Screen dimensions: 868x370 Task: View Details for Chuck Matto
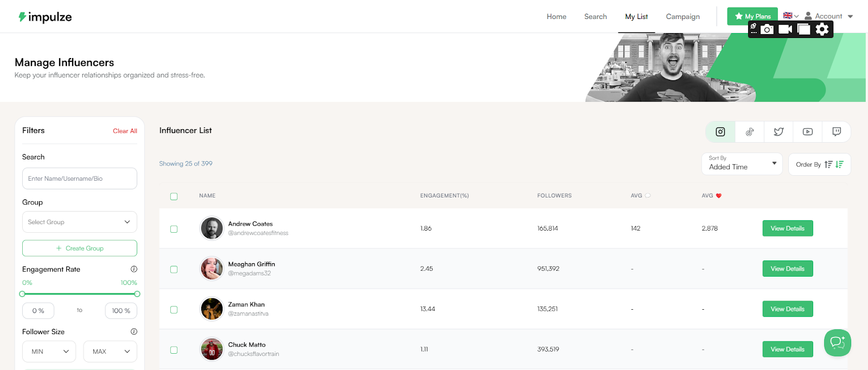tap(788, 349)
